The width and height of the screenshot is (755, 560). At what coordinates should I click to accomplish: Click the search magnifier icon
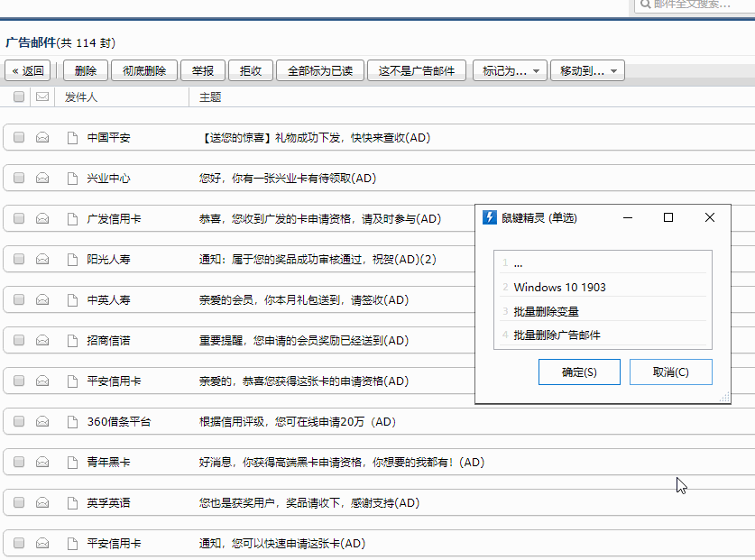click(x=645, y=4)
